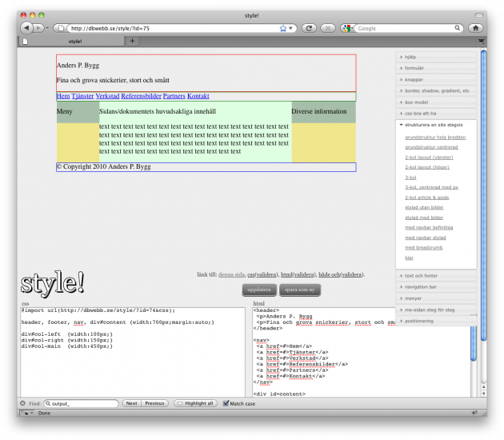
Task: Open 2-kol layout (höger) link
Action: tap(427, 167)
